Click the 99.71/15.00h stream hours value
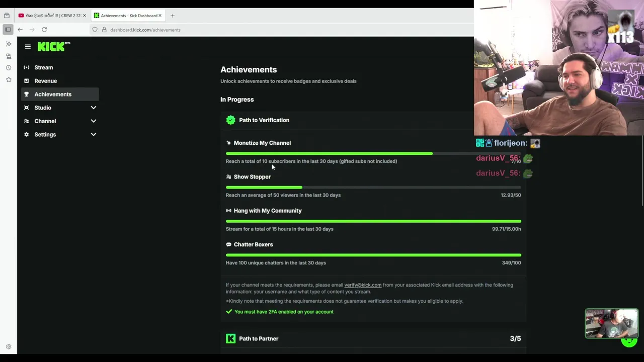The height and width of the screenshot is (362, 644). tap(507, 229)
